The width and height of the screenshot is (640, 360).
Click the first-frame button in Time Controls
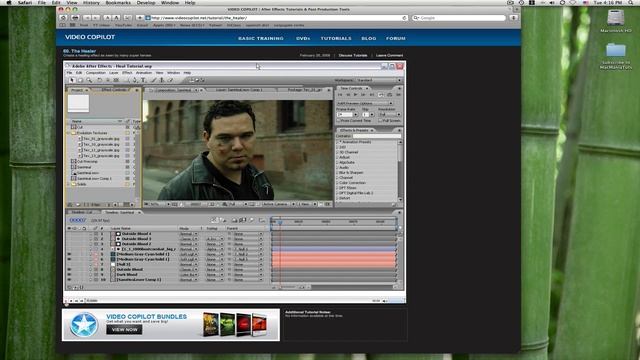pos(340,95)
